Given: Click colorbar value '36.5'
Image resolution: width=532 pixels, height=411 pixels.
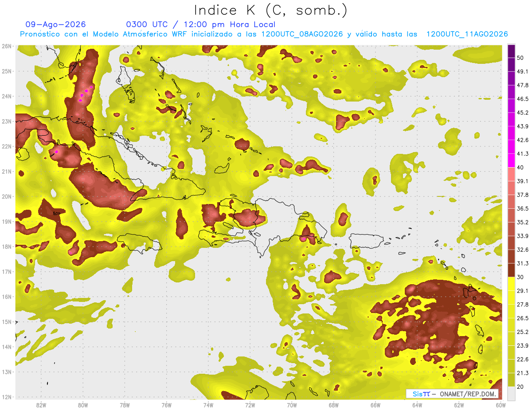Looking at the screenshot, I should pos(523,209).
